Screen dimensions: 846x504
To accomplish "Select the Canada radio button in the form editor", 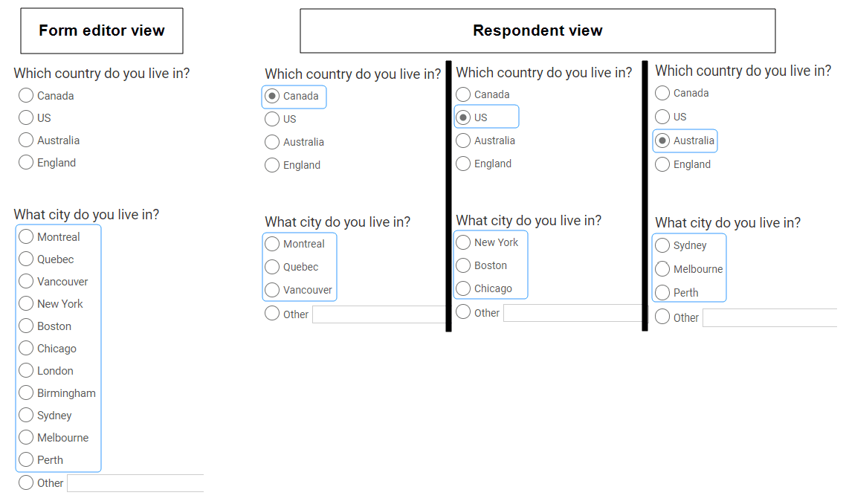I will click(25, 95).
